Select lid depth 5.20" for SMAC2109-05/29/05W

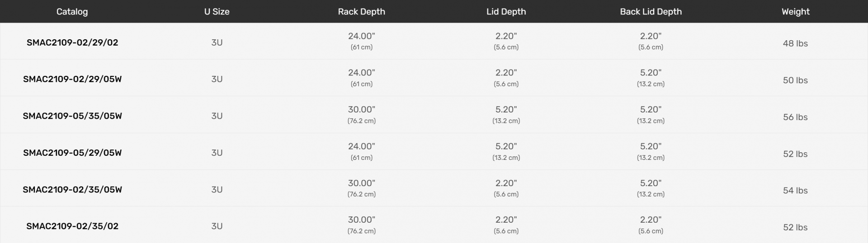coord(506,146)
